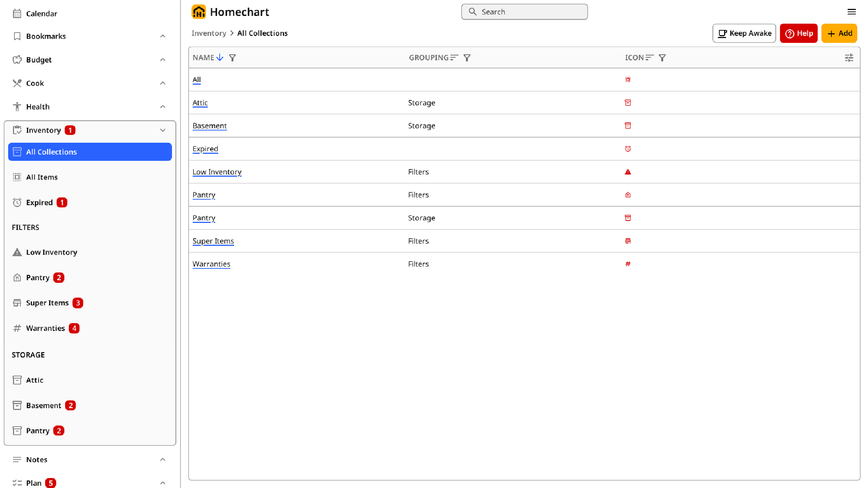
Task: Open the Homechart home logo
Action: 199,11
